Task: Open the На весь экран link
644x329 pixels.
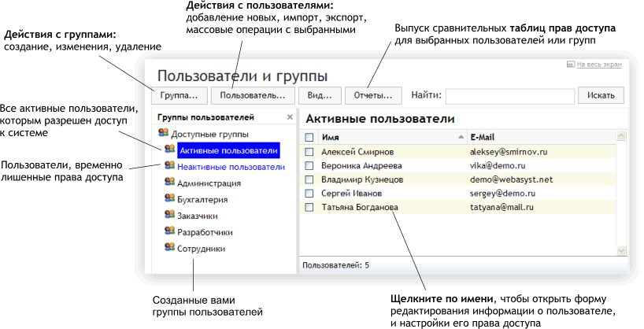Action: (x=599, y=66)
